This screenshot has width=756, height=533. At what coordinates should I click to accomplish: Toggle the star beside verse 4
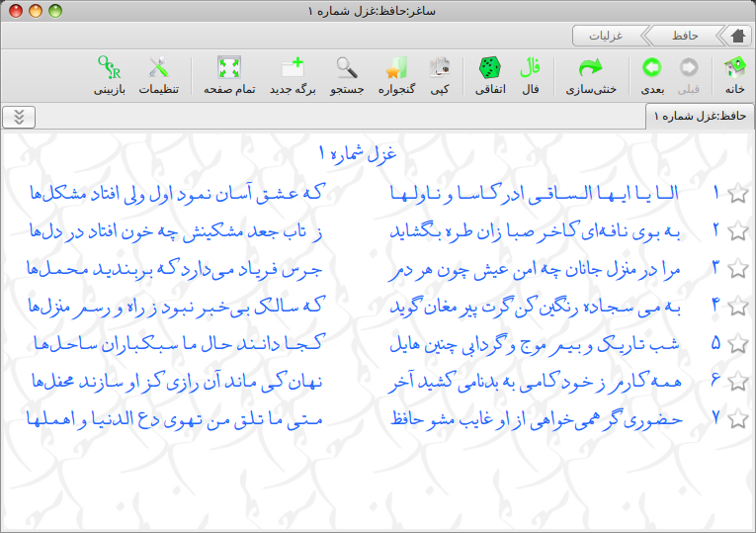(737, 307)
